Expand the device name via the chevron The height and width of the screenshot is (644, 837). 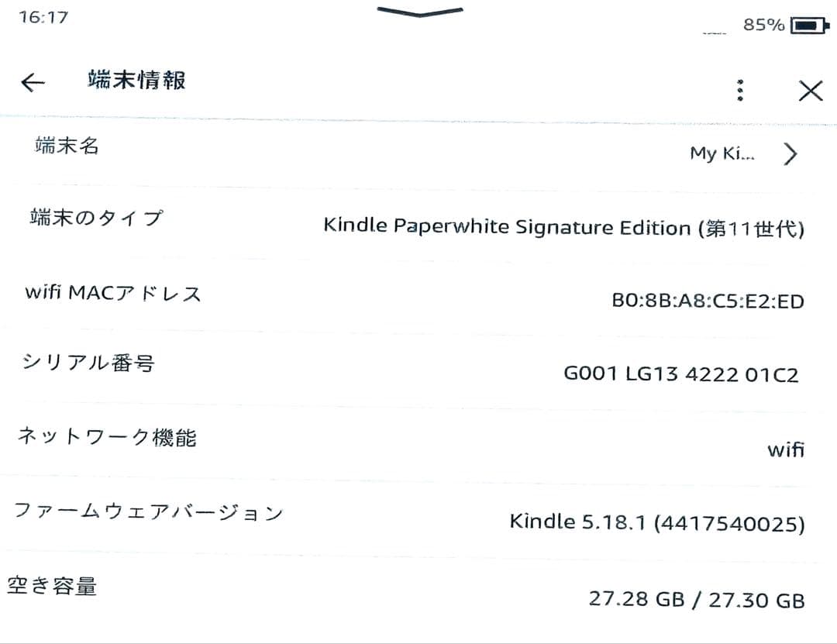(790, 153)
